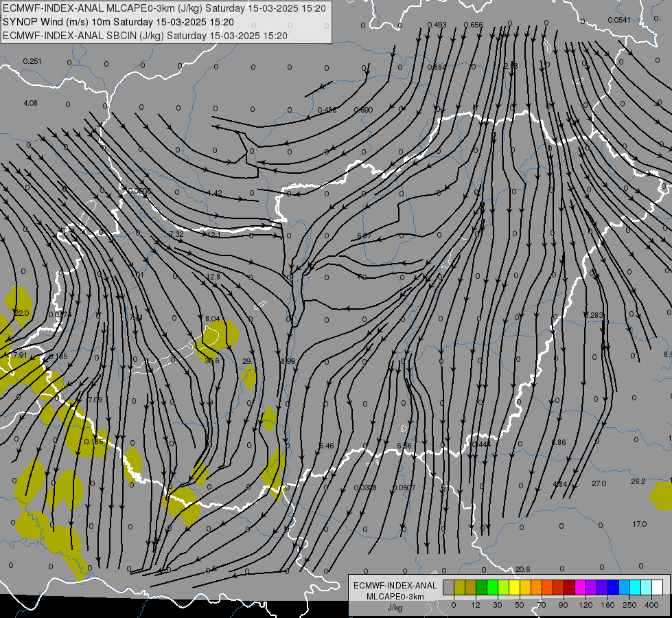Screen dimensions: 672x618
Task: Pick the white swatch in the legend
Action: 657,587
